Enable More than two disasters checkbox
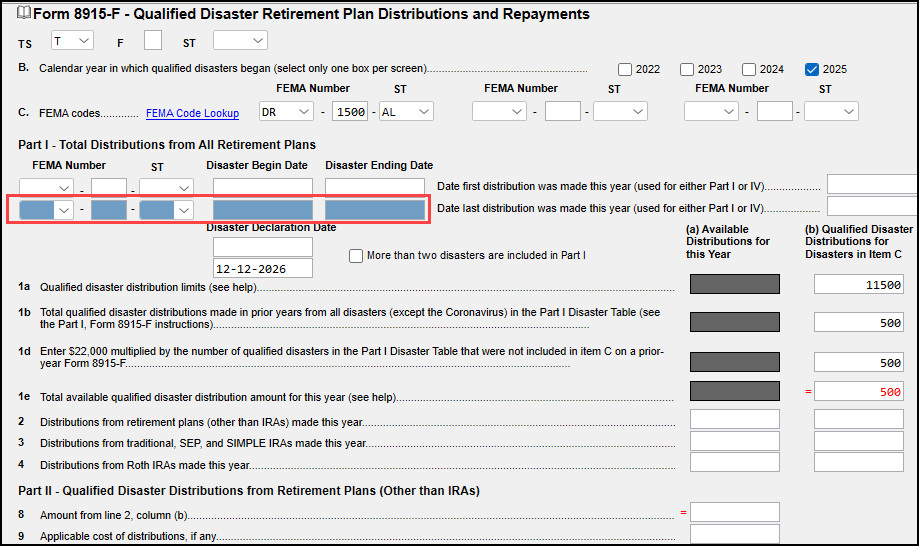Image resolution: width=919 pixels, height=546 pixels. tap(356, 256)
